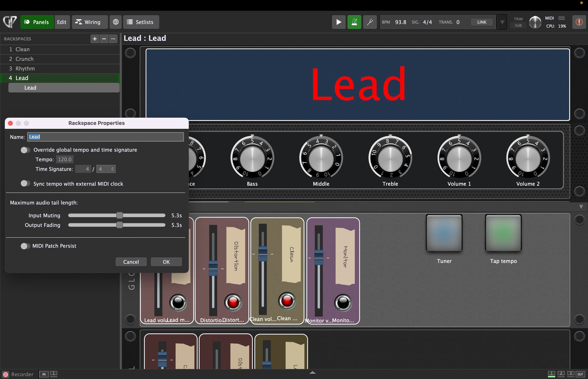
Task: Expand dropdown arrow next to LINK
Action: (x=502, y=22)
